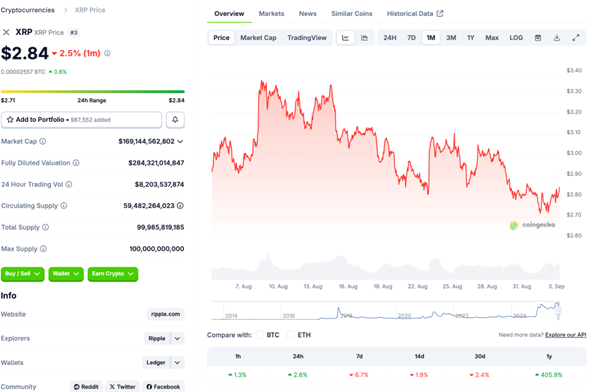Click info icon beside Circulating Supply value
This screenshot has height=392, width=602.
click(x=180, y=206)
